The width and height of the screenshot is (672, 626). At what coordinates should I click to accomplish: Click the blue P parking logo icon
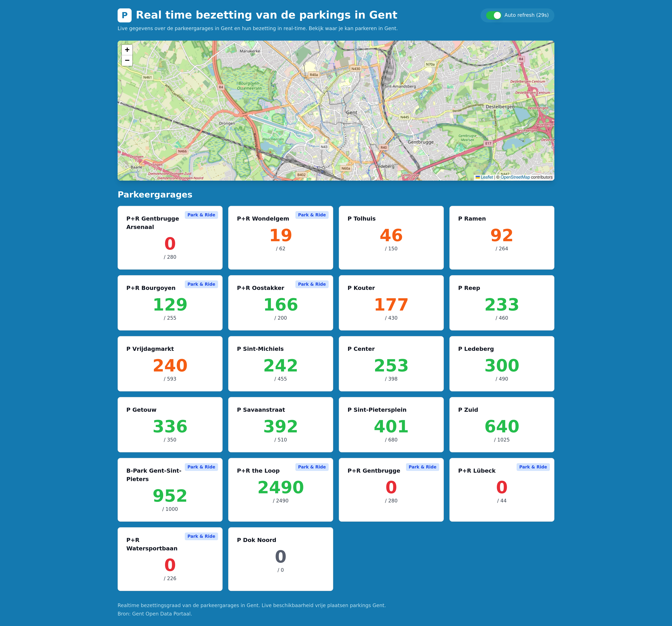124,15
